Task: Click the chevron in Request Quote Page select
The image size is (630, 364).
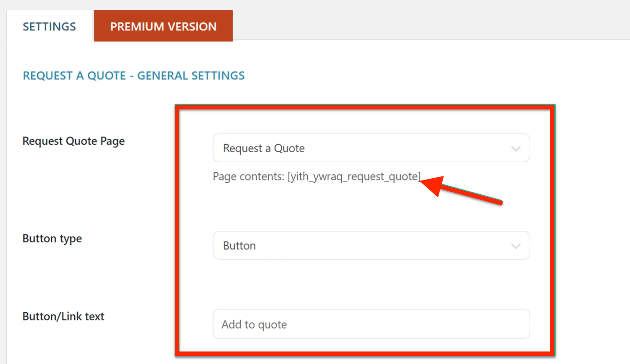Action: 516,149
